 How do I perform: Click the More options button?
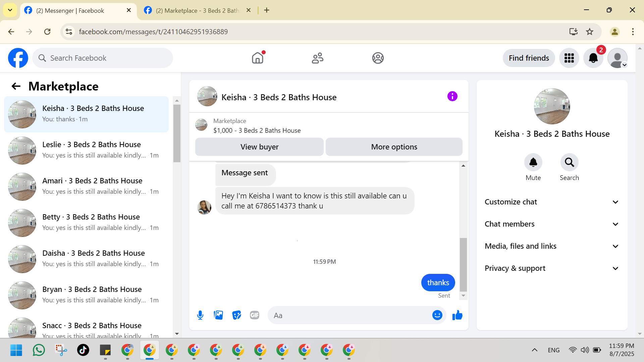[394, 147]
